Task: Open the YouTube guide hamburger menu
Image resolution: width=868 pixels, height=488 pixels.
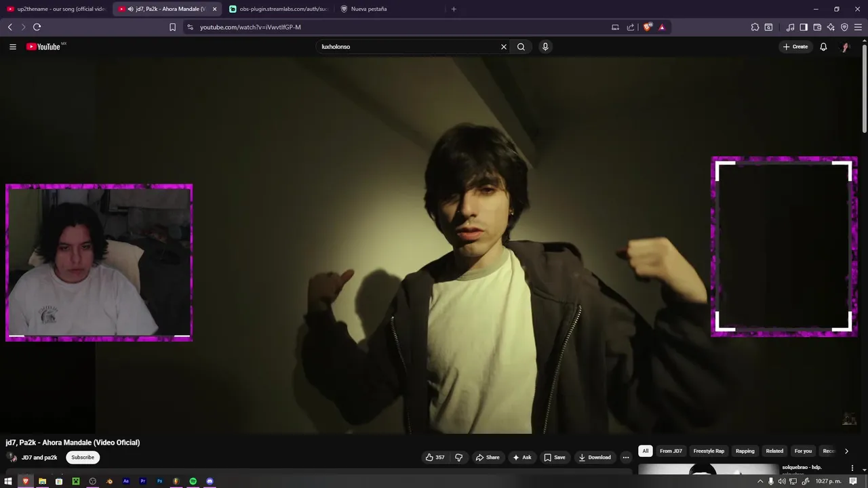Action: 12,47
